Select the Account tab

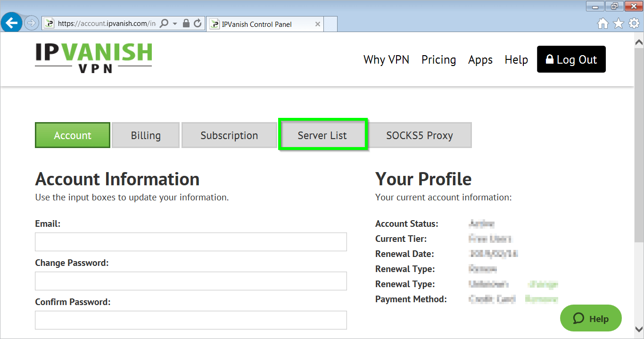[73, 135]
